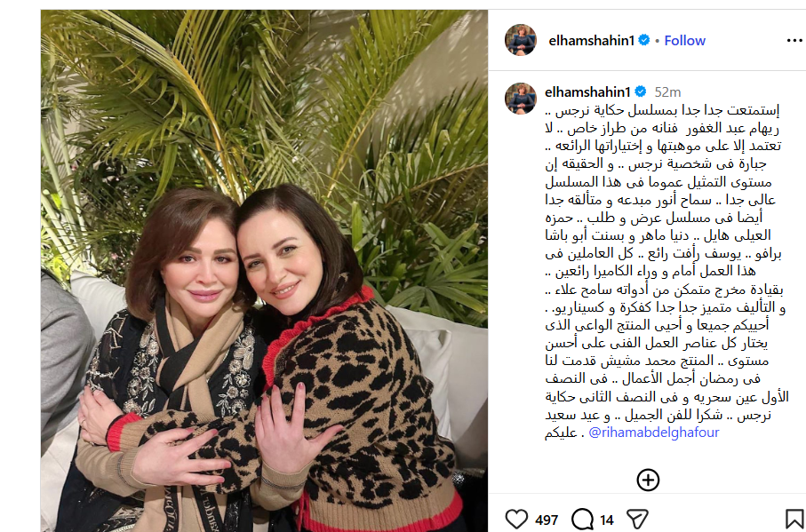Open the @rihamabdelghafour mention link
Image resolution: width=806 pixels, height=532 pixels.
click(x=653, y=433)
